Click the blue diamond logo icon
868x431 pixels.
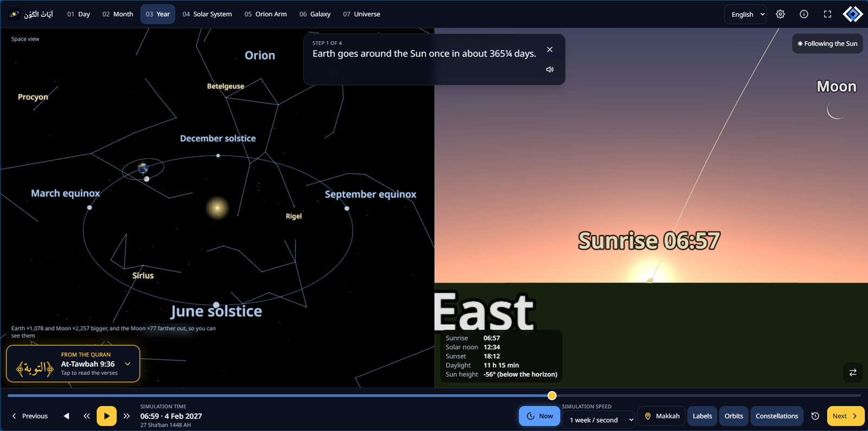coord(853,14)
